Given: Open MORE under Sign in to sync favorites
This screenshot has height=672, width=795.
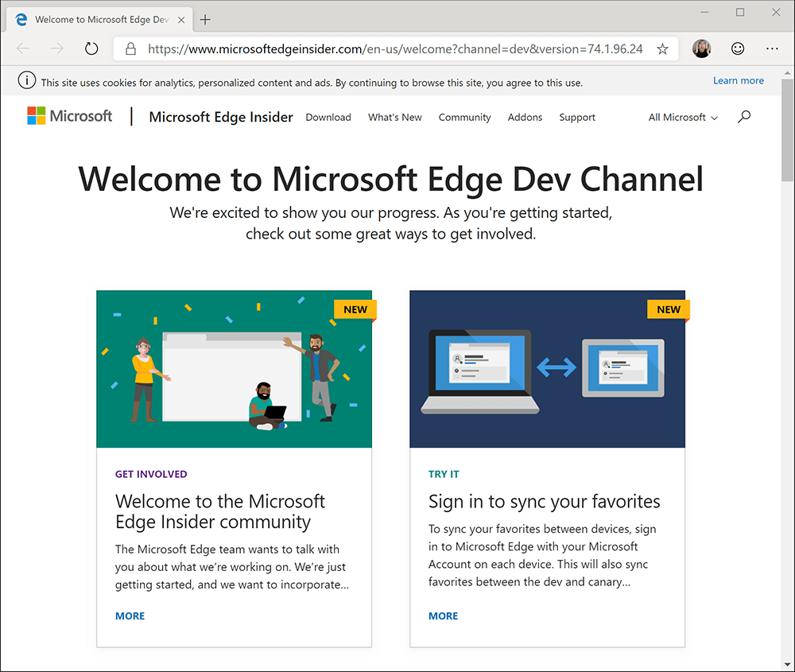Looking at the screenshot, I should pyautogui.click(x=443, y=616).
